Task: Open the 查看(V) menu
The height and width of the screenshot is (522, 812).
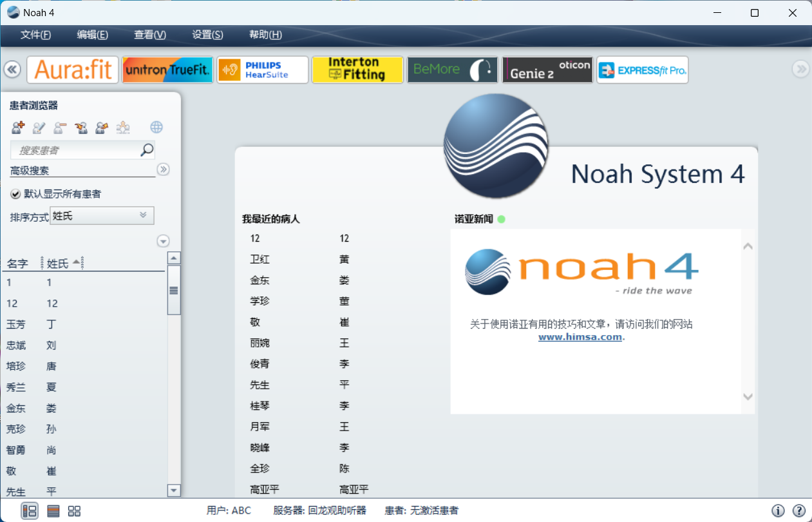Action: point(150,35)
